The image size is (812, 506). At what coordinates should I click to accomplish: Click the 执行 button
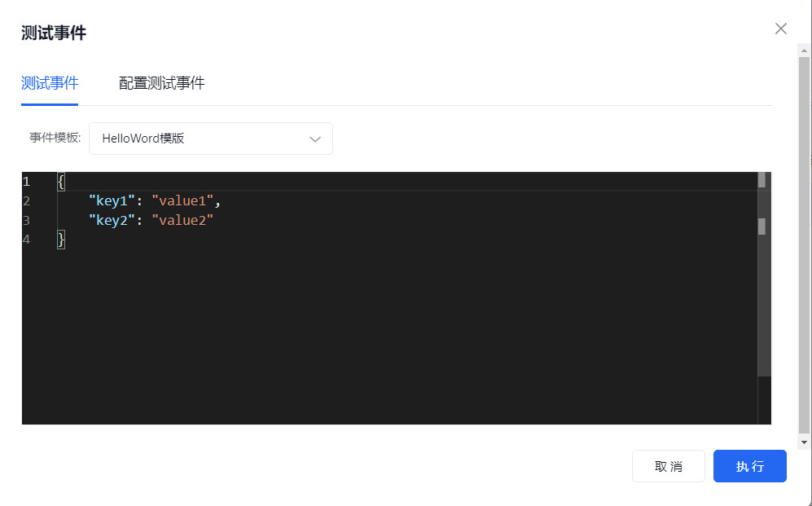tap(750, 466)
